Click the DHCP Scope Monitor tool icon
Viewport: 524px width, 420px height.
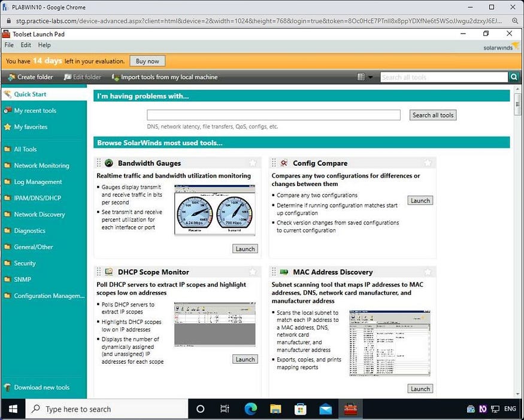pos(109,272)
